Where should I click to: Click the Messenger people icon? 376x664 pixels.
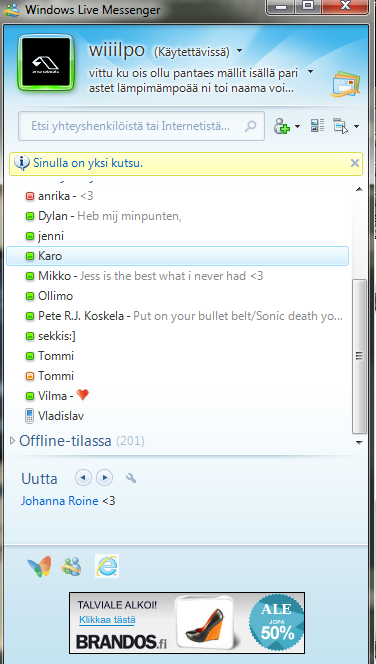[x=72, y=566]
